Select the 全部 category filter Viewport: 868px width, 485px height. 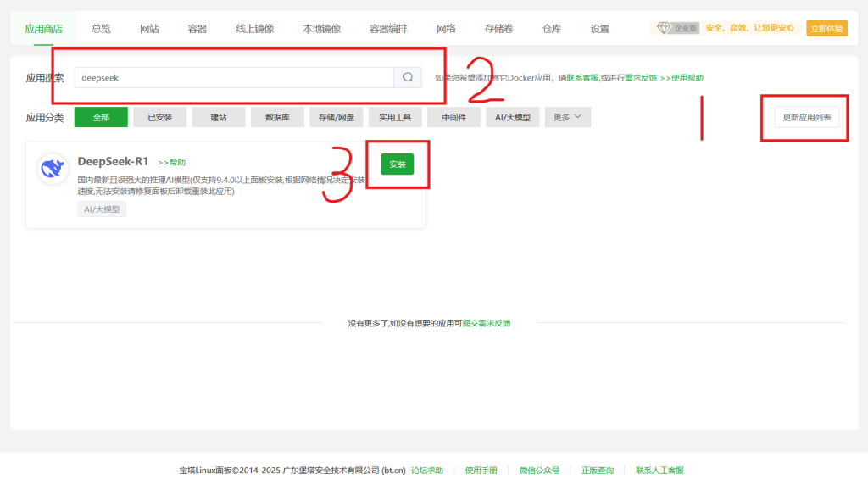point(101,117)
